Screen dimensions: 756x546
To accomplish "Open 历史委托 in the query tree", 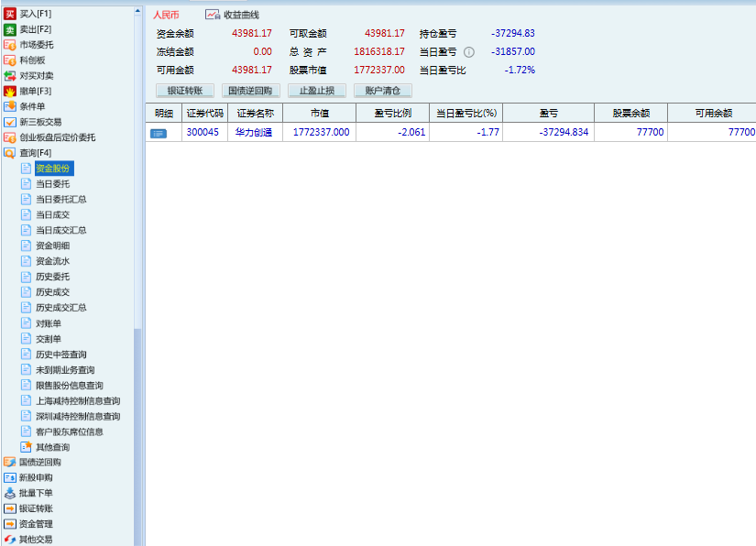I will [x=53, y=276].
